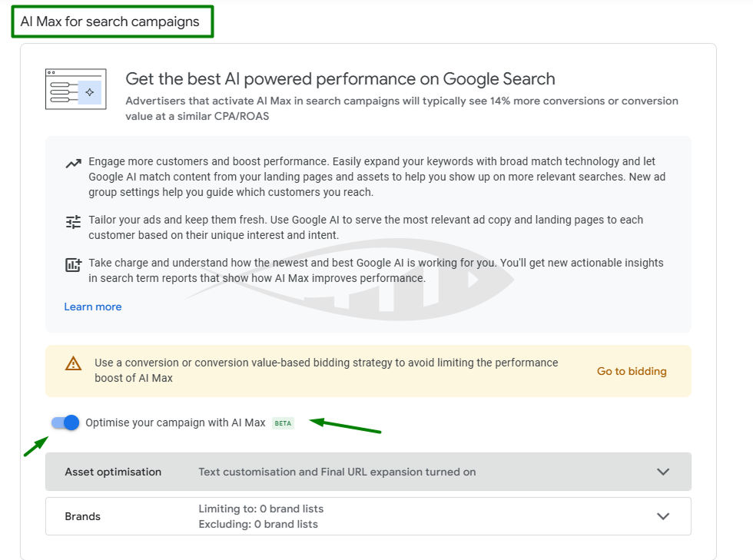The width and height of the screenshot is (753, 560).
Task: Click 'Text customisation and Final URL expansion' summary
Action: click(337, 472)
